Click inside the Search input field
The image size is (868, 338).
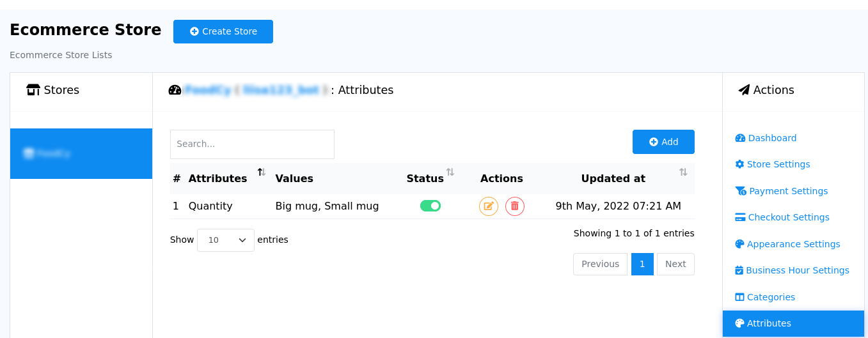tap(252, 144)
